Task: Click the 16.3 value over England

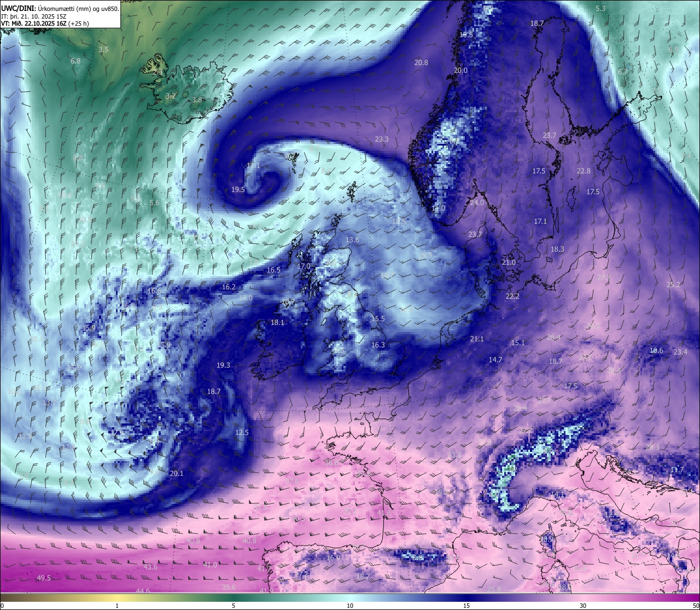Action: (x=378, y=345)
